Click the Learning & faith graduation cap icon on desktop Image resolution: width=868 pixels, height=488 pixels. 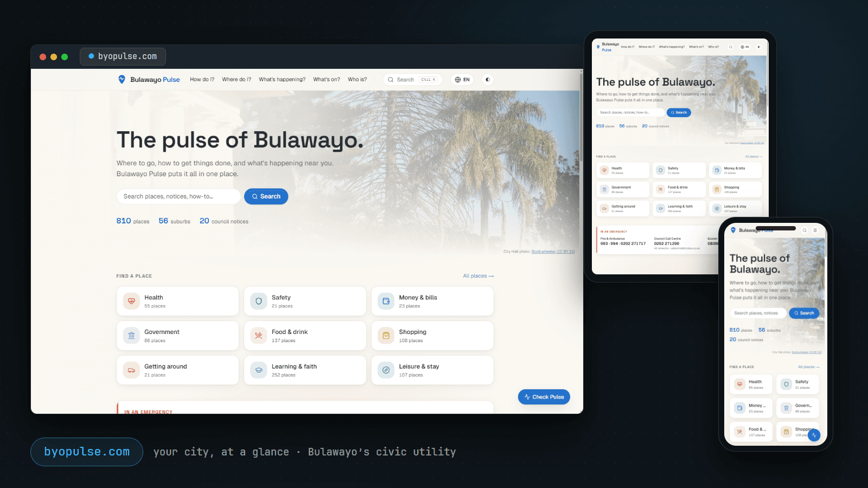(x=259, y=370)
